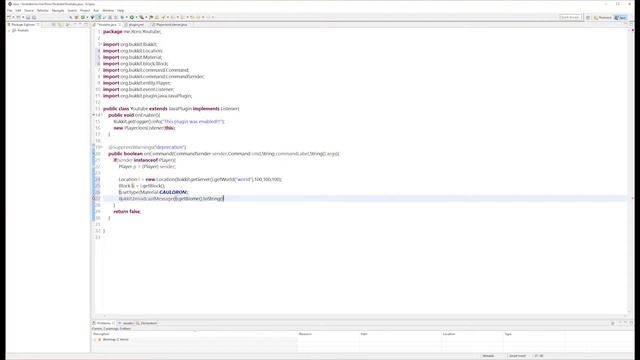Open the Project menu
Viewport: 640px width, 360px height.
click(85, 11)
